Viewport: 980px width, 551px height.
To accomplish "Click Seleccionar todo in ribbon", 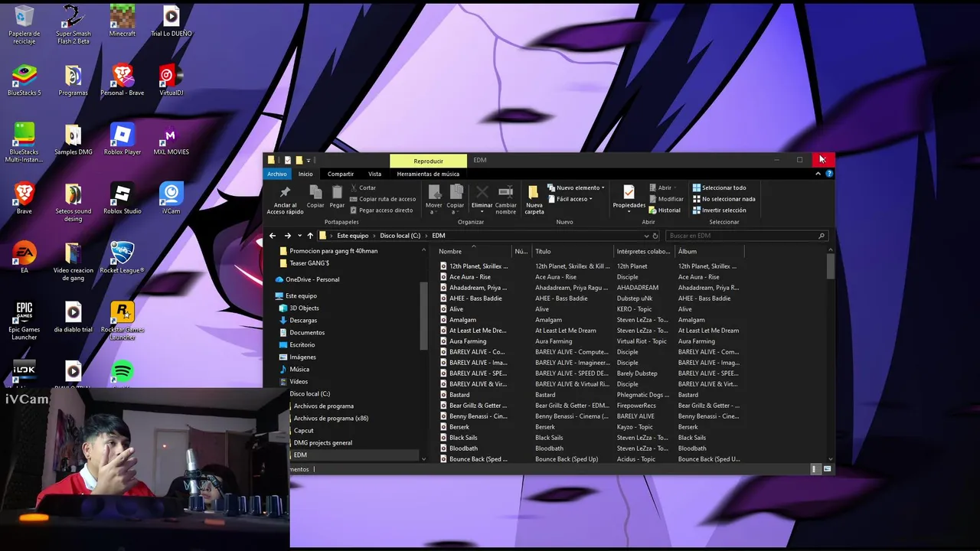I will pos(719,187).
